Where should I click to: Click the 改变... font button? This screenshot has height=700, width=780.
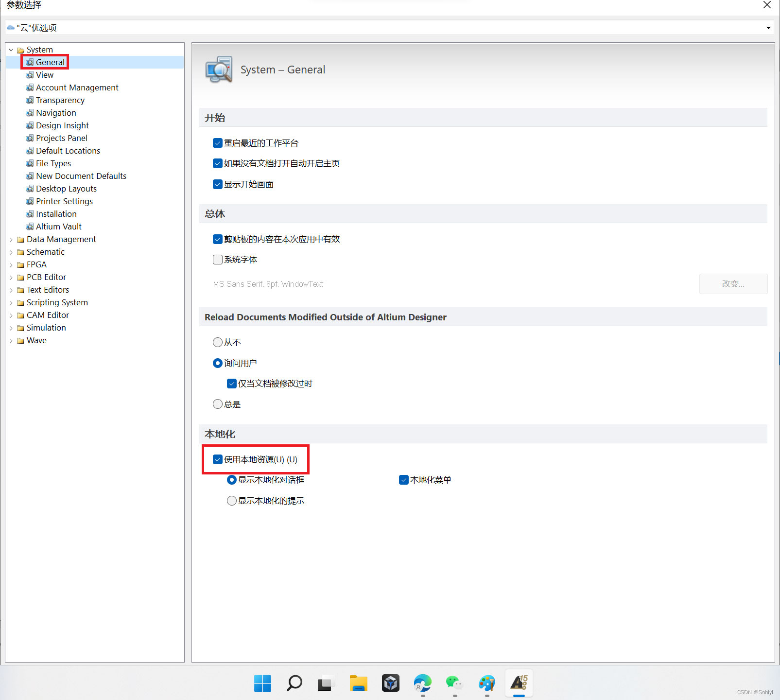click(733, 284)
